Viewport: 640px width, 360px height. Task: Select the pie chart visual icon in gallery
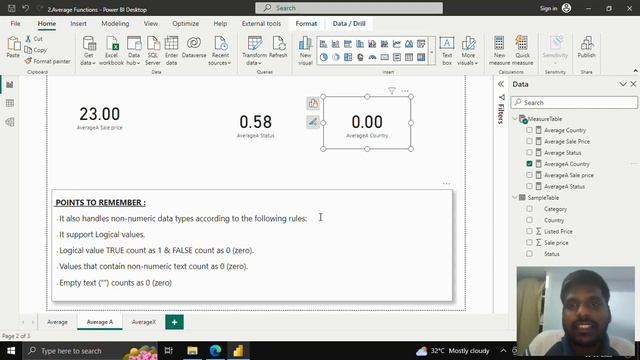point(323,58)
